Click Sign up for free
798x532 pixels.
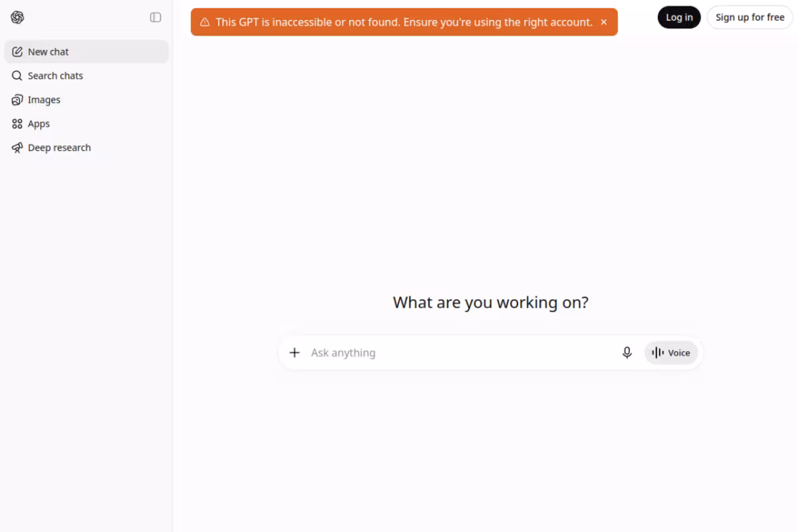click(749, 17)
